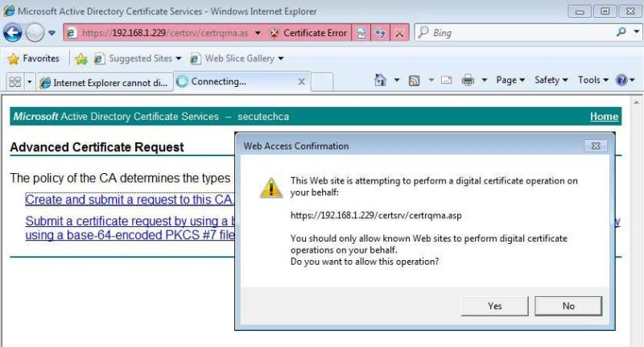Open a new blank tab
This screenshot has height=347, width=644.
coord(322,82)
